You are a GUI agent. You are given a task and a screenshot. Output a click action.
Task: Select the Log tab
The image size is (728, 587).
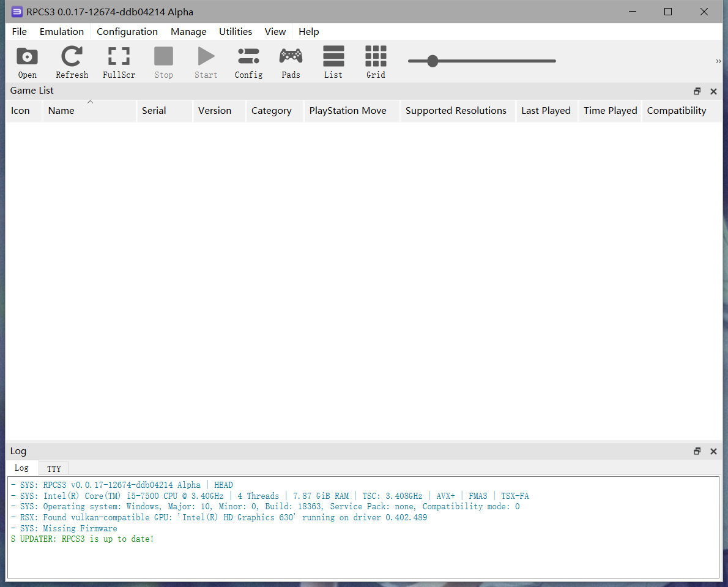point(22,468)
